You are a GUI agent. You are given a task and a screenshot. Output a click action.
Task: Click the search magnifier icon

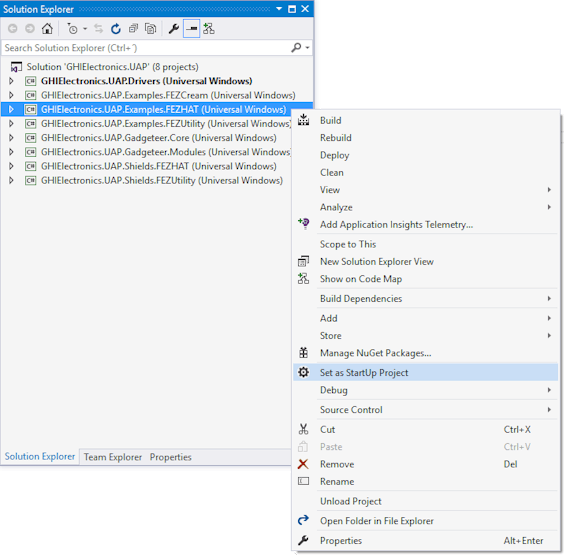296,47
